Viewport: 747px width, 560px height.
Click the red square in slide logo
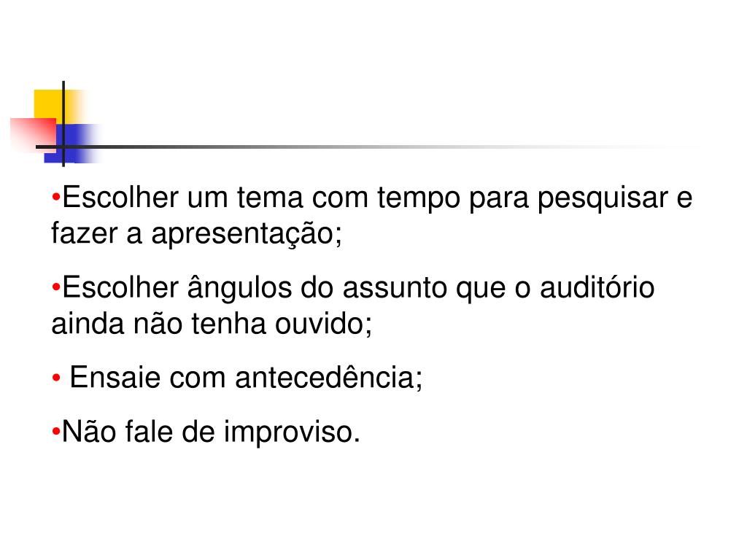pos(32,133)
